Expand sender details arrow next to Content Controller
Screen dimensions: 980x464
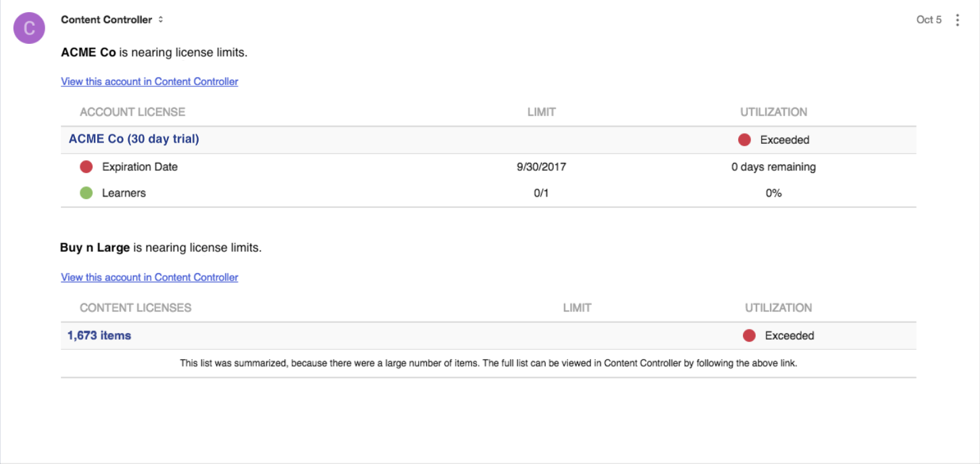161,20
